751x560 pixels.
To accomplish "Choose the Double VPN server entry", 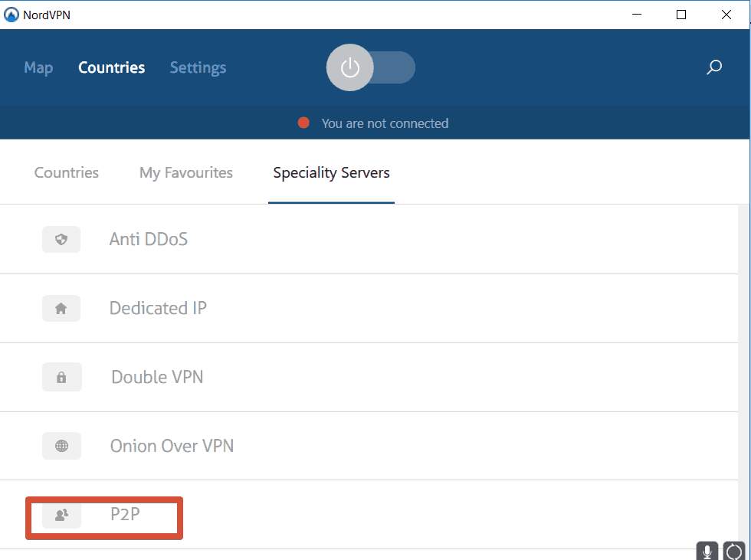I will click(369, 377).
